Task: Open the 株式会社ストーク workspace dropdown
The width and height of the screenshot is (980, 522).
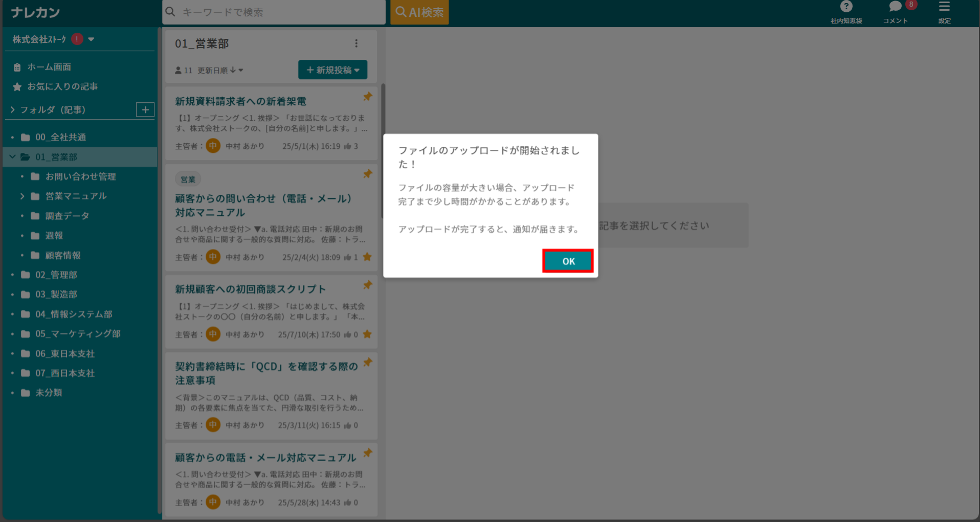Action: (x=91, y=38)
